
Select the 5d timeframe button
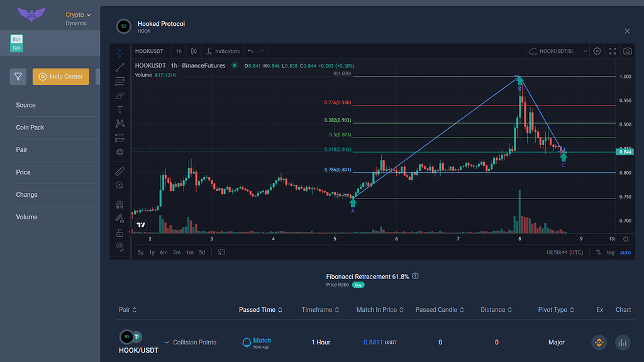[202, 251]
